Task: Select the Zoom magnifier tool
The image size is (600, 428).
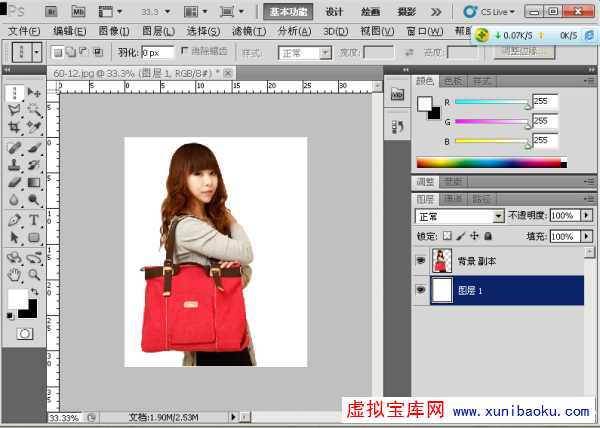Action: pyautogui.click(x=35, y=273)
